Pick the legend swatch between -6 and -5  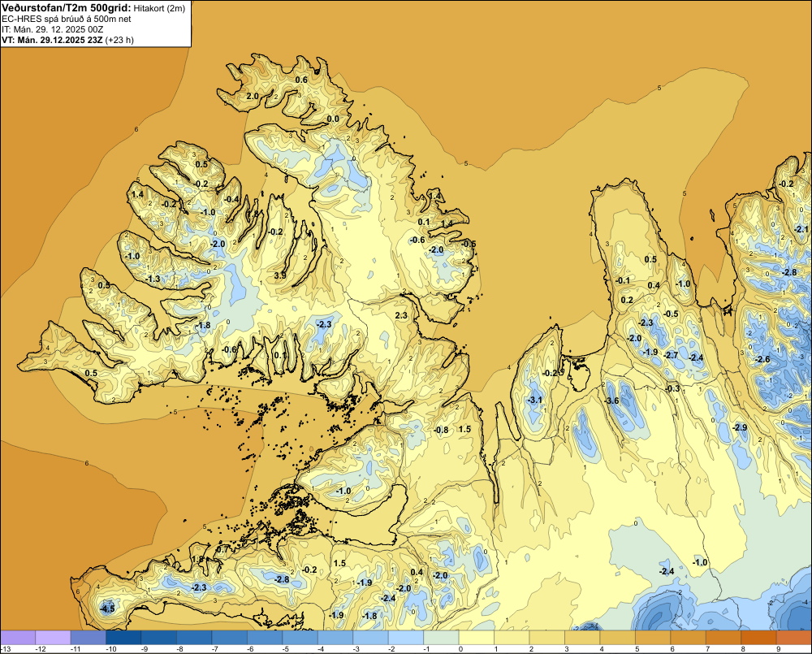[265, 638]
